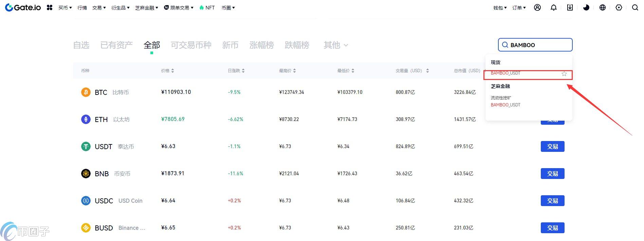The image size is (644, 241).
Task: Switch to the 自选 tab
Action: click(81, 45)
